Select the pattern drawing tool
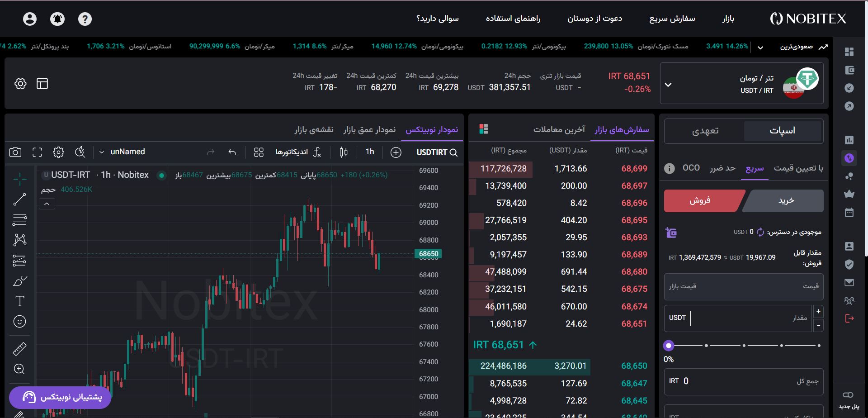Screen dimensions: 868x418 19,240
